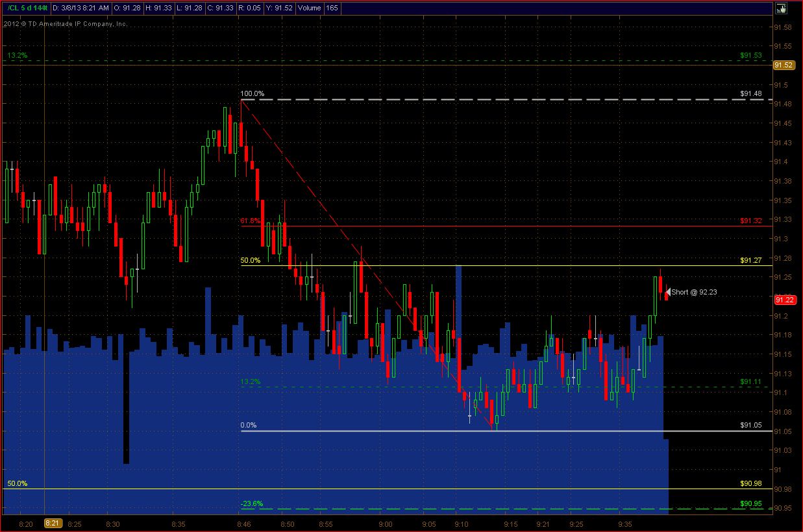803x532 pixels.
Task: Click the $91.53 green price label
Action: (x=751, y=56)
